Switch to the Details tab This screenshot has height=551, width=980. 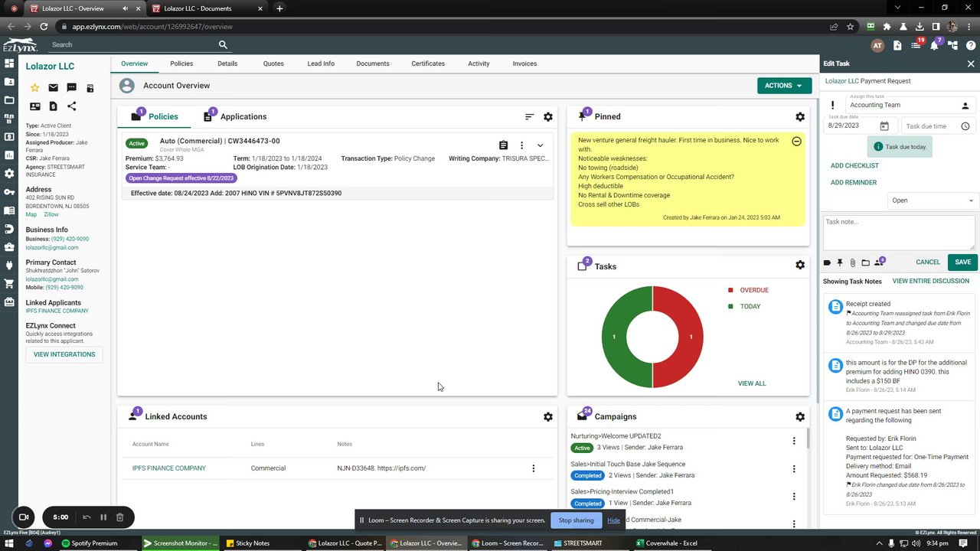(227, 64)
